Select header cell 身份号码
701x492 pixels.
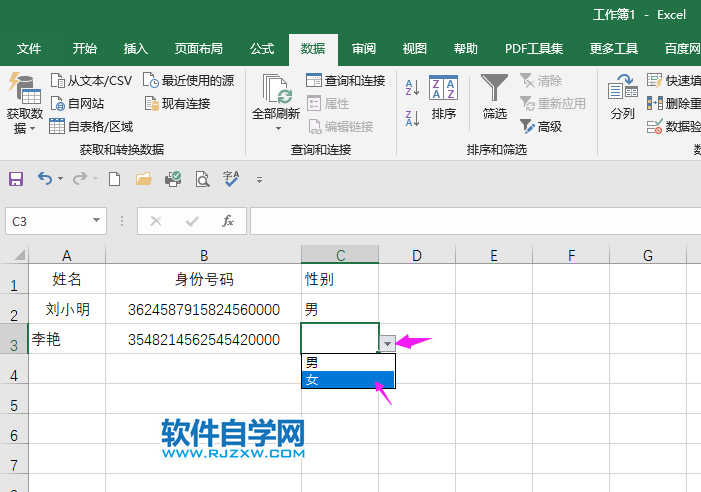(204, 279)
